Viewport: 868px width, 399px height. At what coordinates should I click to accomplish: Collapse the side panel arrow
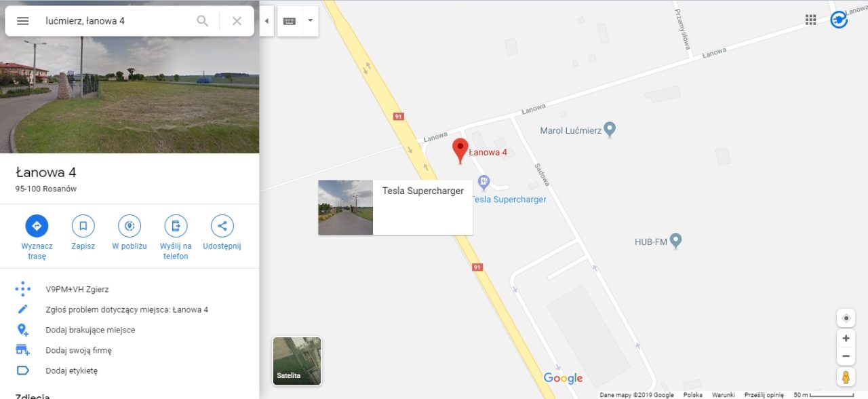coord(267,21)
